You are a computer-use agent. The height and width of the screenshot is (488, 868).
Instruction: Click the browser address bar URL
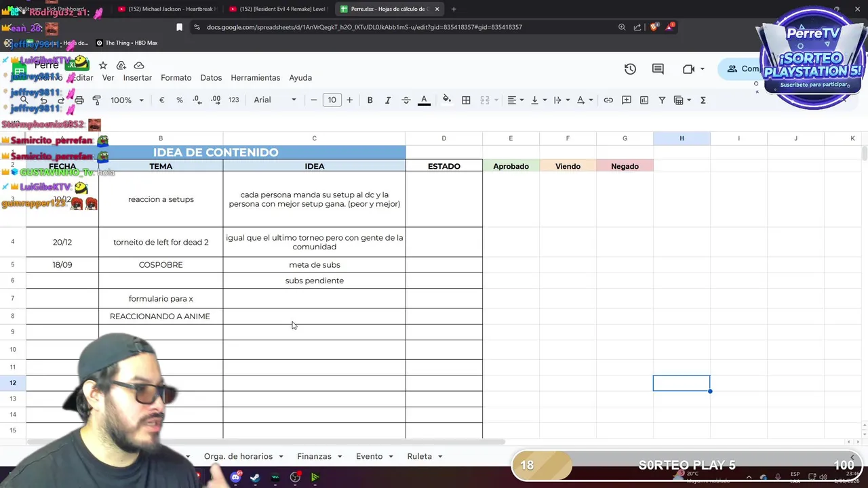click(x=364, y=27)
